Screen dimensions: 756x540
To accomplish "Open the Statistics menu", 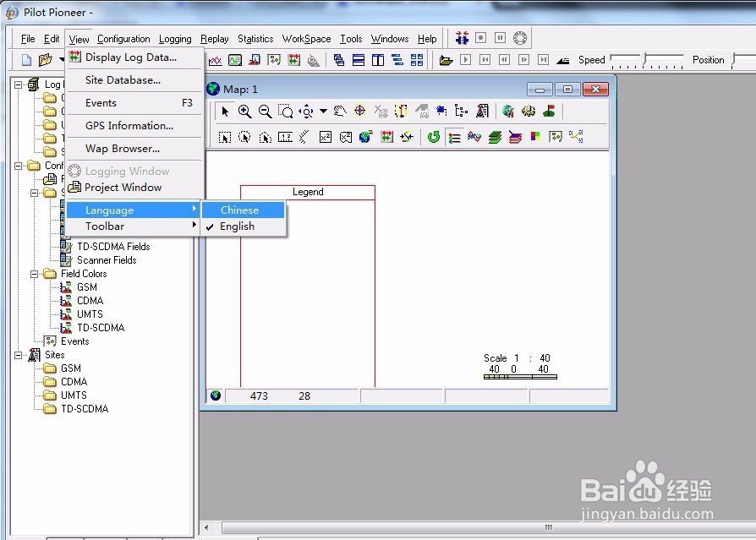I will [x=255, y=39].
